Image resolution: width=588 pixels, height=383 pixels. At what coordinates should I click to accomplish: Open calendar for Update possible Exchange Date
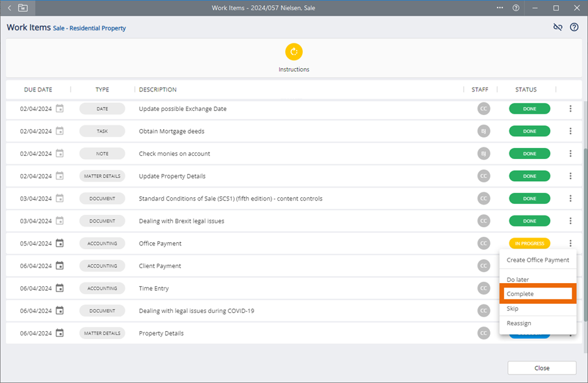pyautogui.click(x=60, y=108)
